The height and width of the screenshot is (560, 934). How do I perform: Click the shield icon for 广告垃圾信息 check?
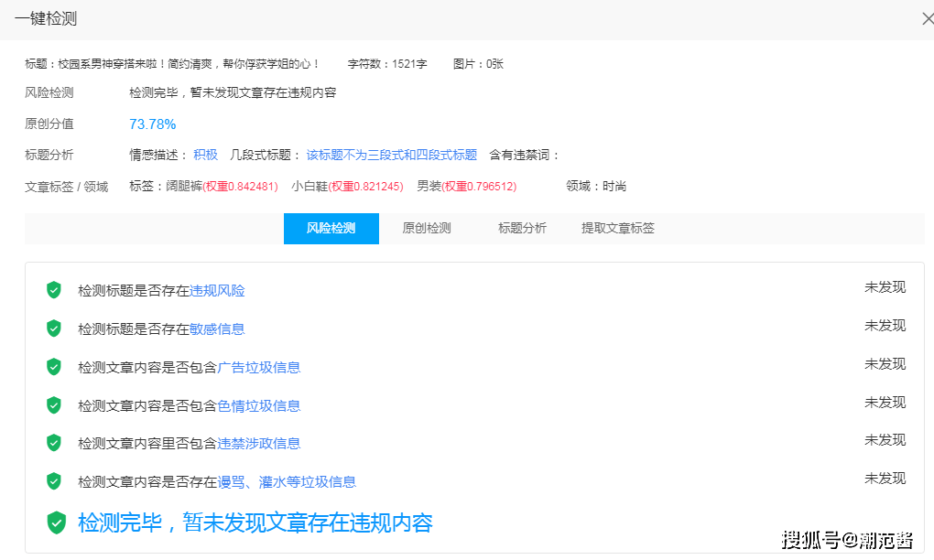55,366
